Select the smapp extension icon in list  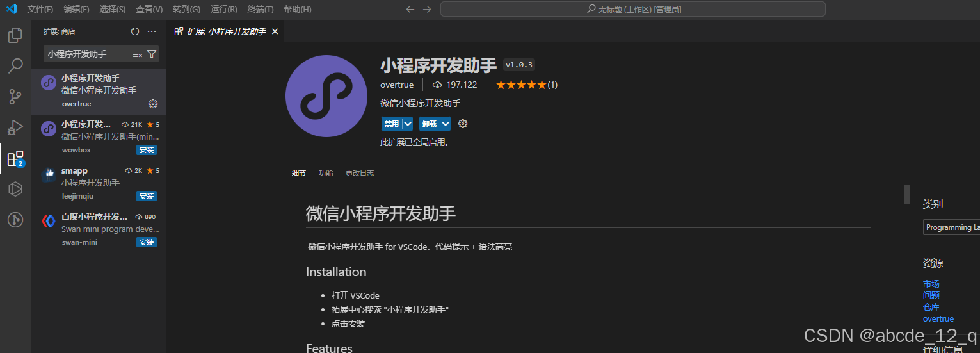click(x=49, y=175)
